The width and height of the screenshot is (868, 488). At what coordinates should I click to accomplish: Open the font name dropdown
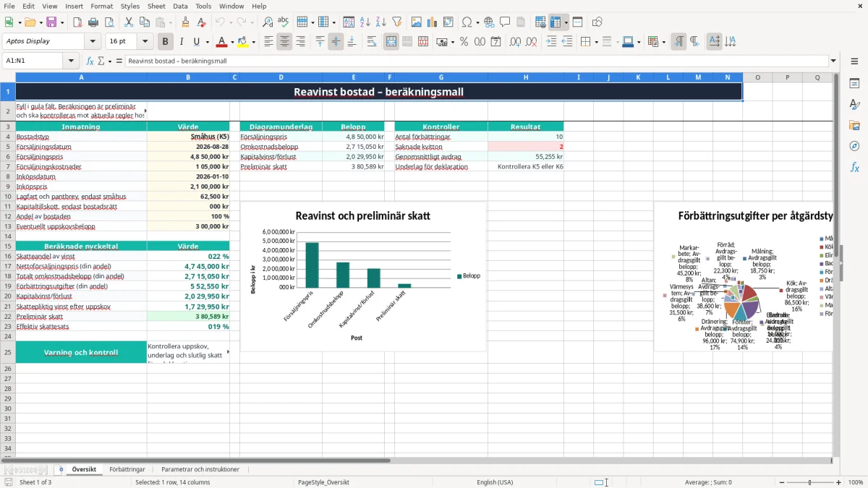click(94, 42)
